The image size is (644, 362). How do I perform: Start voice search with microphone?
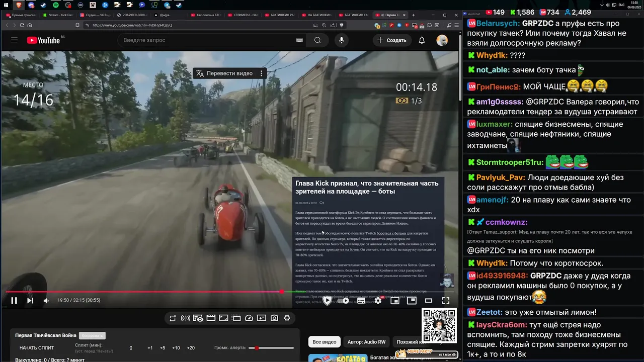342,40
